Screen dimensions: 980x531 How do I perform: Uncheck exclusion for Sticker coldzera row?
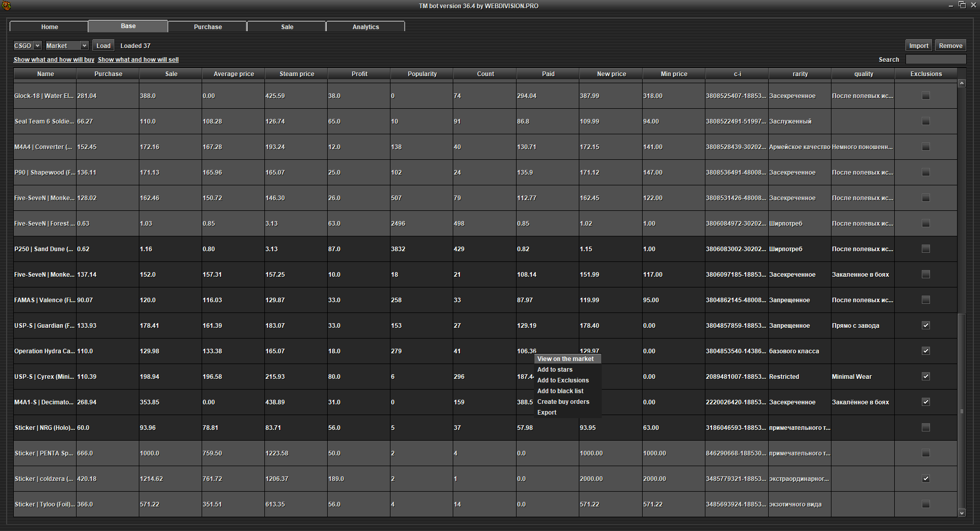pos(925,479)
